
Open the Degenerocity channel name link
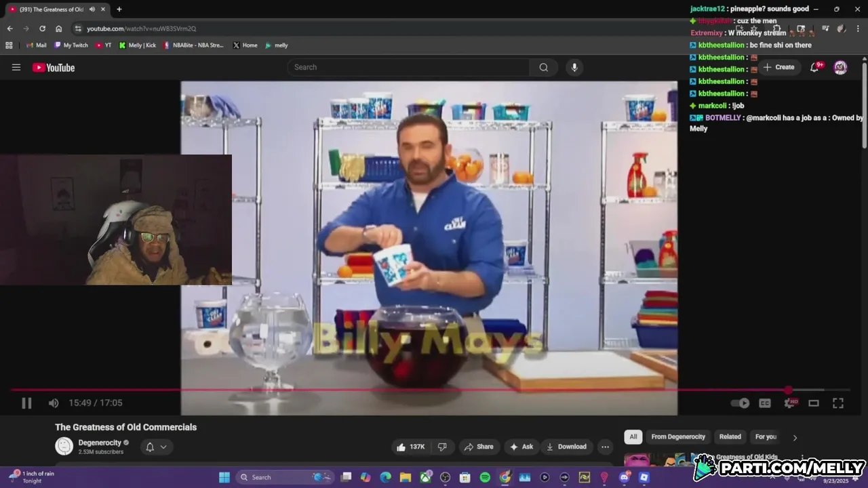tap(100, 443)
